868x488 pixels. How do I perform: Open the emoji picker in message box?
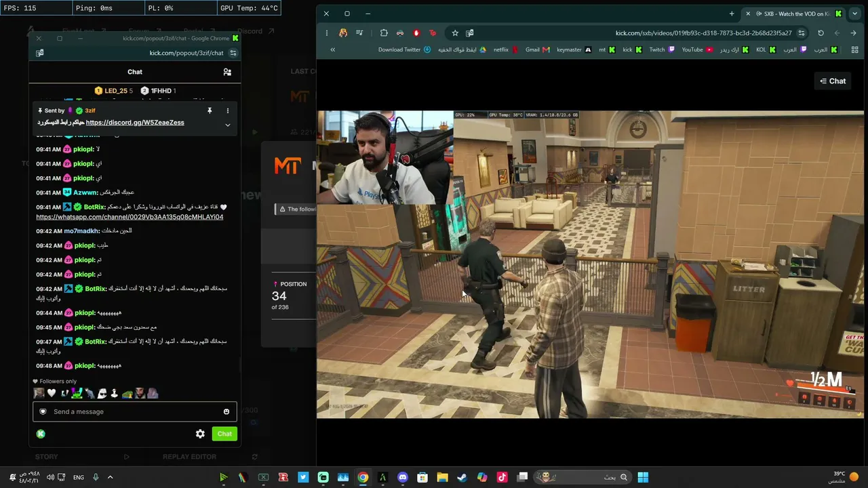[226, 411]
